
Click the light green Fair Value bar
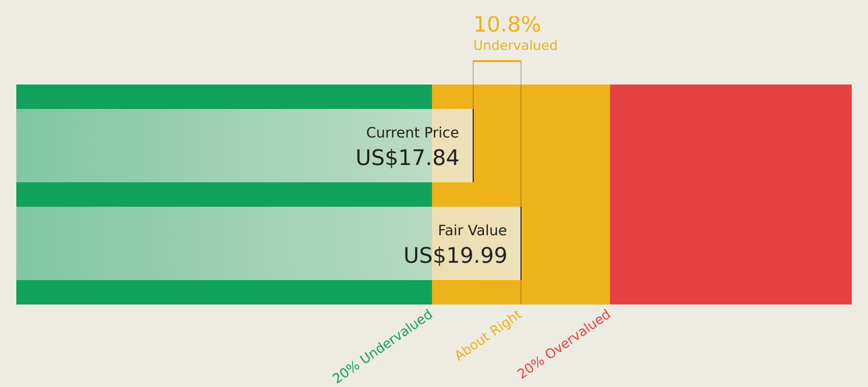269,243
